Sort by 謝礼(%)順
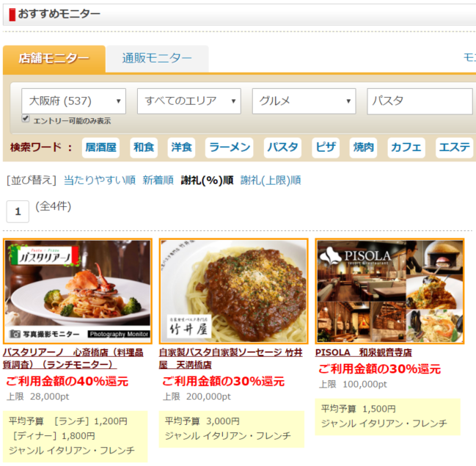 coord(207,181)
